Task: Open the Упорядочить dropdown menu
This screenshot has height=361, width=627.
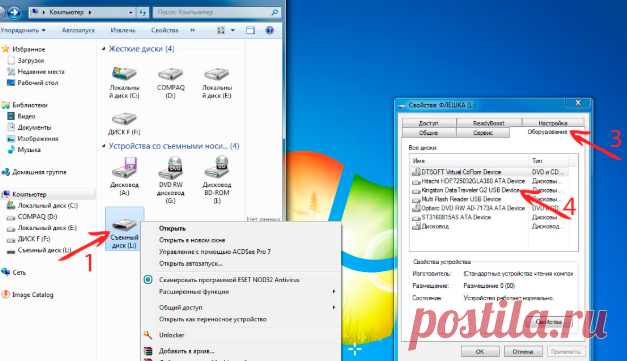Action: tap(23, 30)
